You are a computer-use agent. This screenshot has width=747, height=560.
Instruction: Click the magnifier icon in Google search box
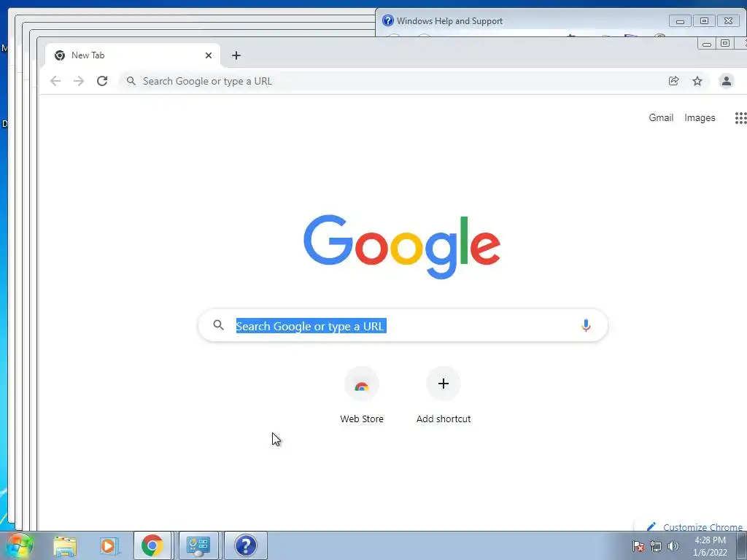click(218, 325)
